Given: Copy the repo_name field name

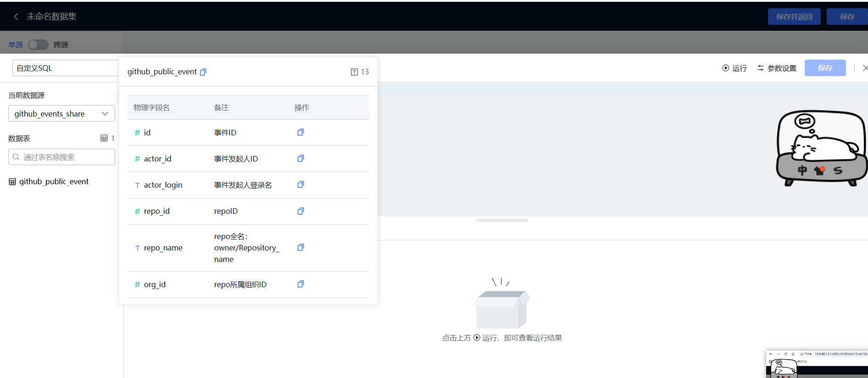Looking at the screenshot, I should pos(301,248).
